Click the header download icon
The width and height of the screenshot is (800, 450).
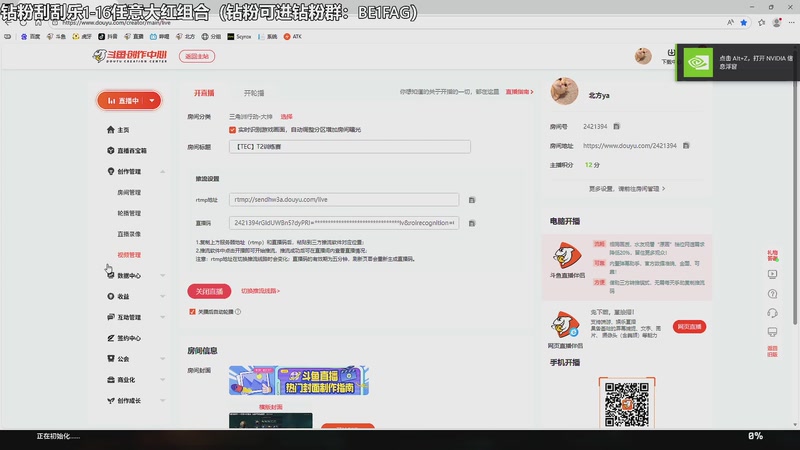pyautogui.click(x=670, y=53)
